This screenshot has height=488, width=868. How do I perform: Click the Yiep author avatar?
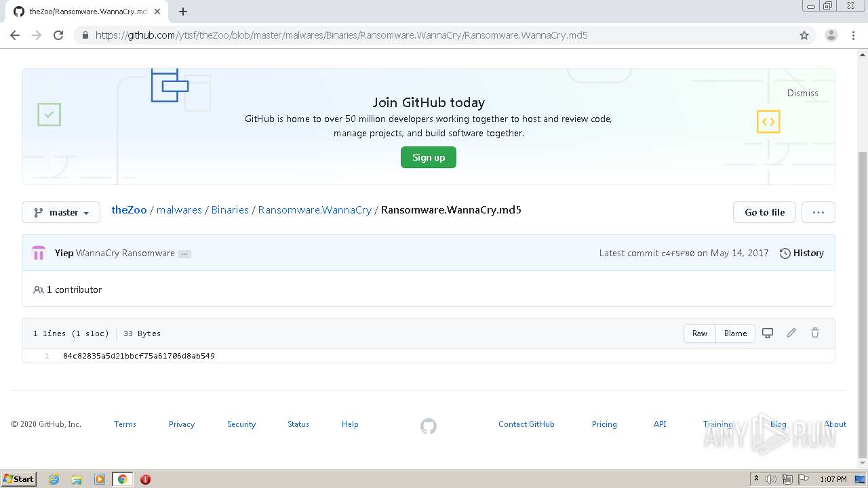(39, 253)
